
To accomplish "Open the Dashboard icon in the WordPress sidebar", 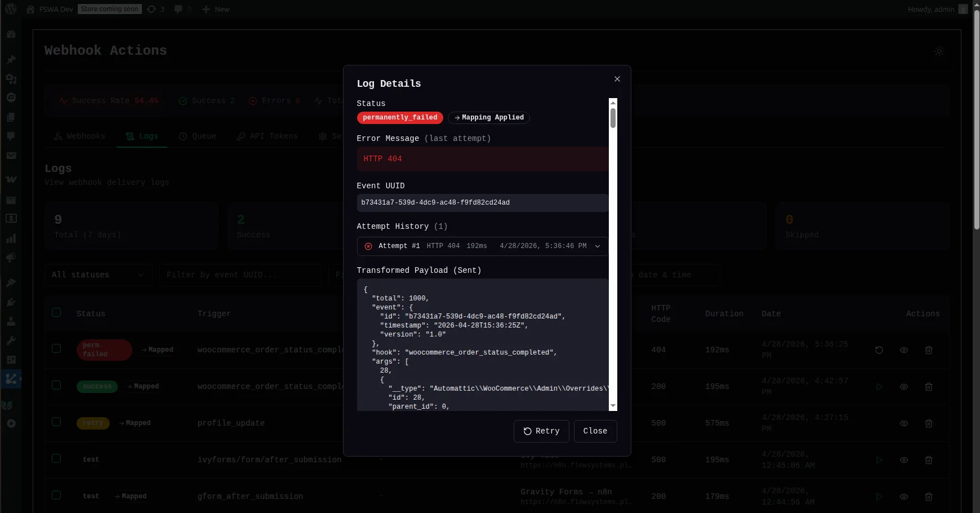I will 11,34.
